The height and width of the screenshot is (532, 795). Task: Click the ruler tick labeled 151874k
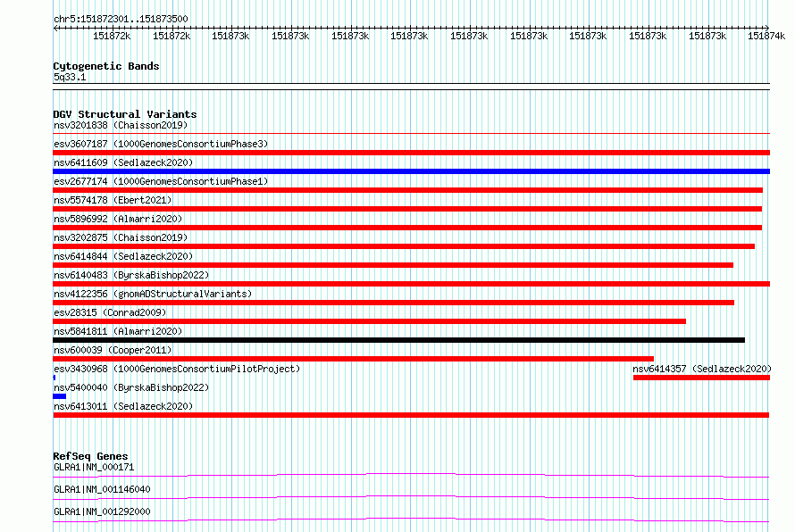766,36
